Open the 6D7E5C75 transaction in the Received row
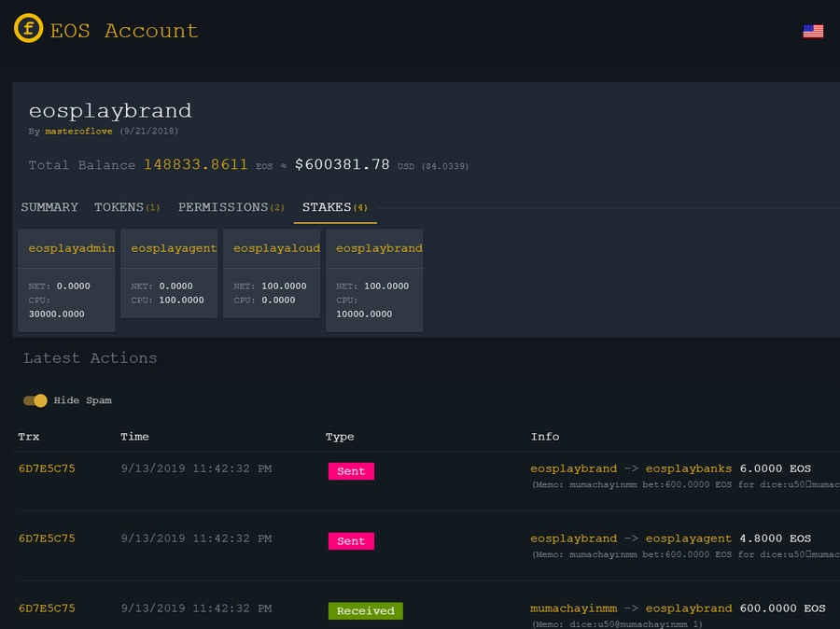 click(x=47, y=608)
